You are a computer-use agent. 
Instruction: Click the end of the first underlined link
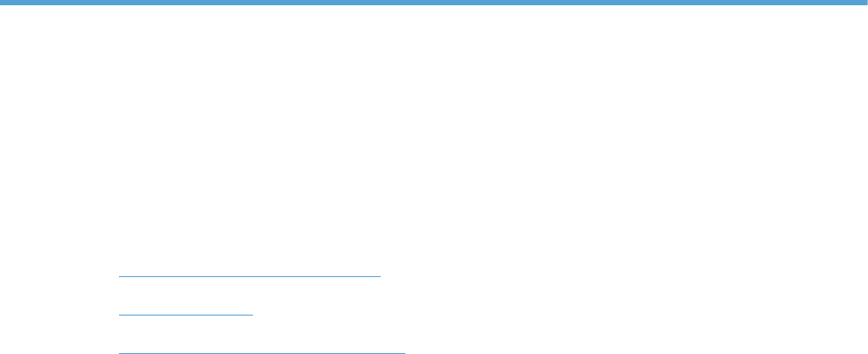379,276
